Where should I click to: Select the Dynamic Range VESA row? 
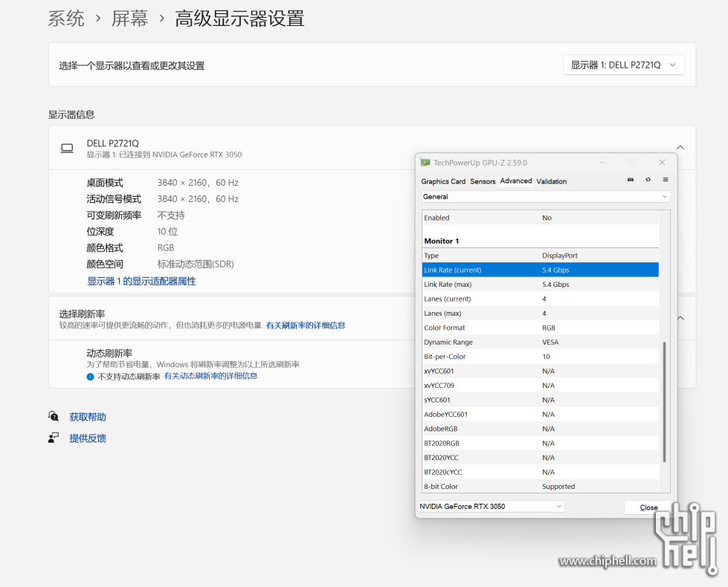(x=541, y=342)
